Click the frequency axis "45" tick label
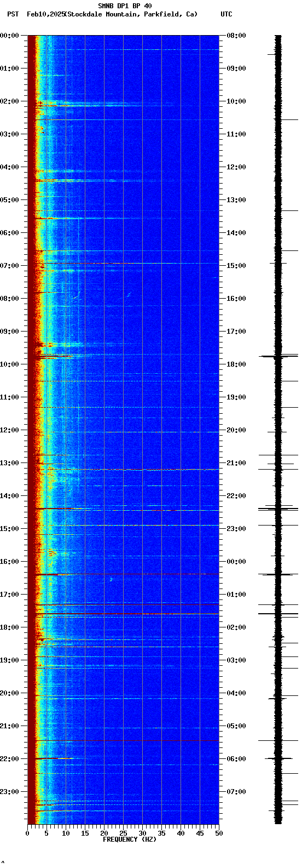 coord(200,833)
